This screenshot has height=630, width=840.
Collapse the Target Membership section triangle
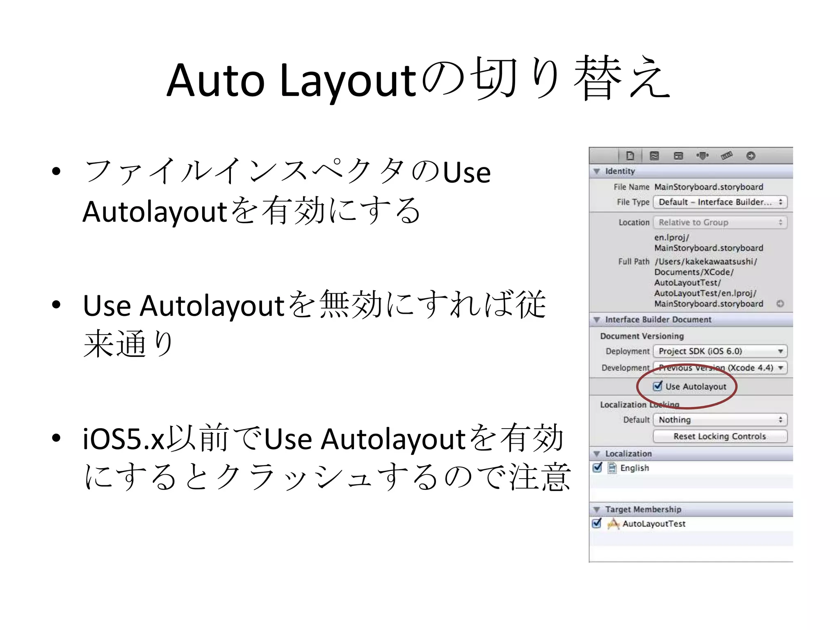coord(597,509)
